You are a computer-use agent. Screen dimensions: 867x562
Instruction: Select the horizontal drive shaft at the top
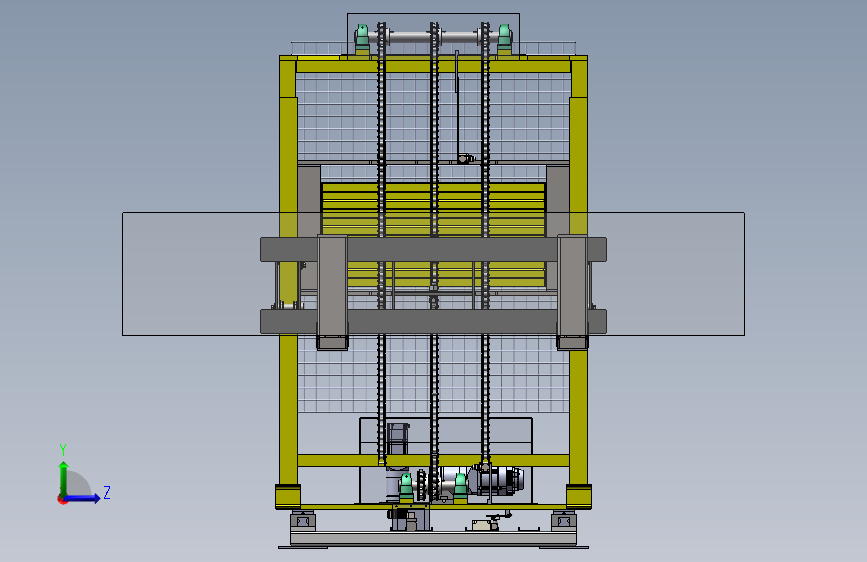[433, 37]
